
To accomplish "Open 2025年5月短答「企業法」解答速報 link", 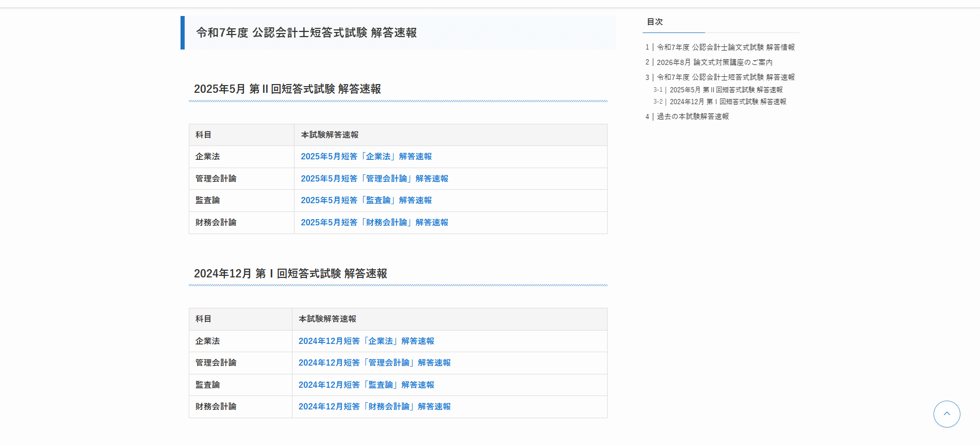I will click(366, 157).
